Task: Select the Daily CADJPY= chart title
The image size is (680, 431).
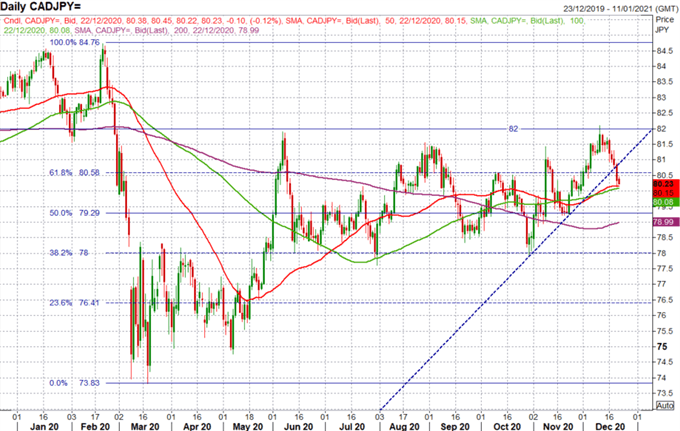Action: [40, 7]
